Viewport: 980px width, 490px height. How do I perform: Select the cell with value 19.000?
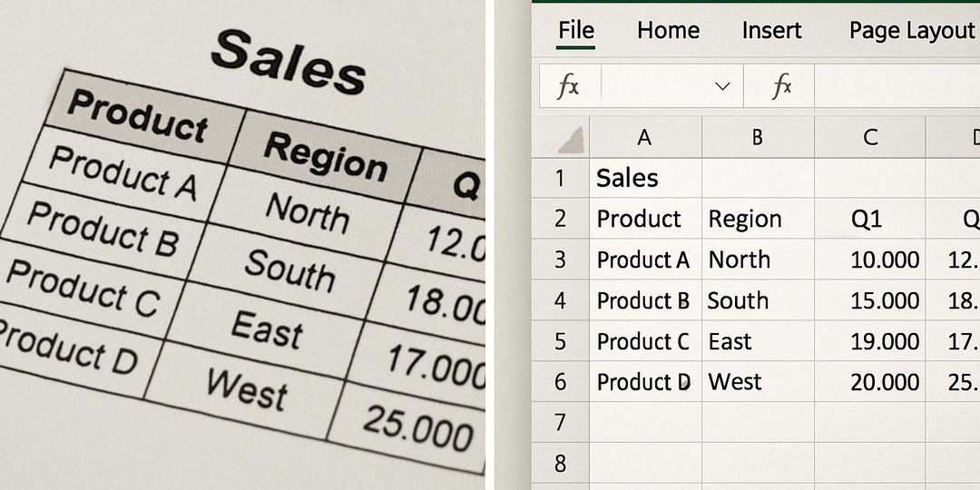(884, 341)
